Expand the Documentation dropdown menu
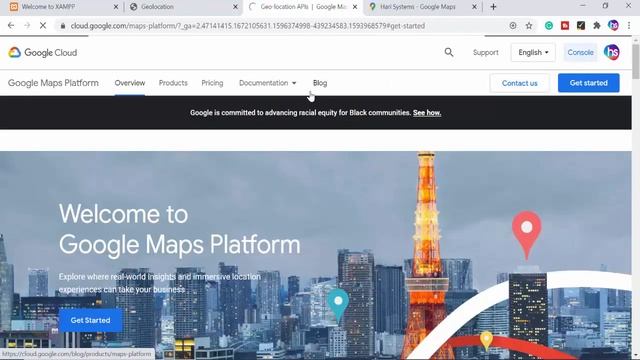This screenshot has height=360, width=640. coord(268,83)
